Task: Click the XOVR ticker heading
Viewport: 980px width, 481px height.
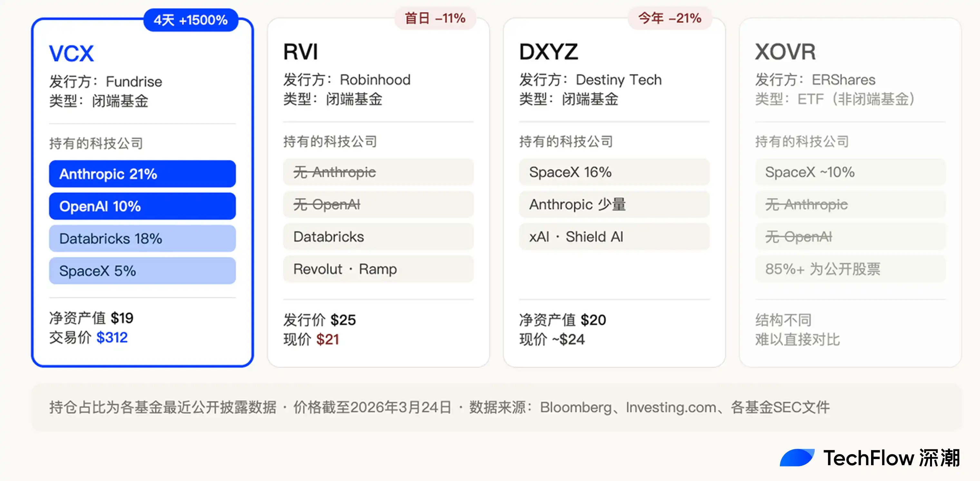Action: point(785,52)
